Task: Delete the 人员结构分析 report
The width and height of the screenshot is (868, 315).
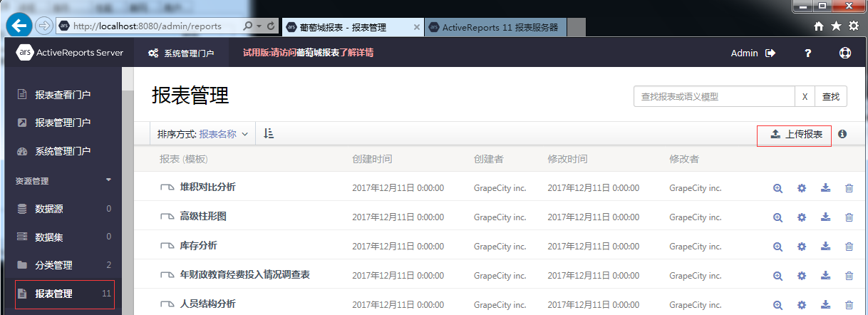Action: (x=849, y=304)
